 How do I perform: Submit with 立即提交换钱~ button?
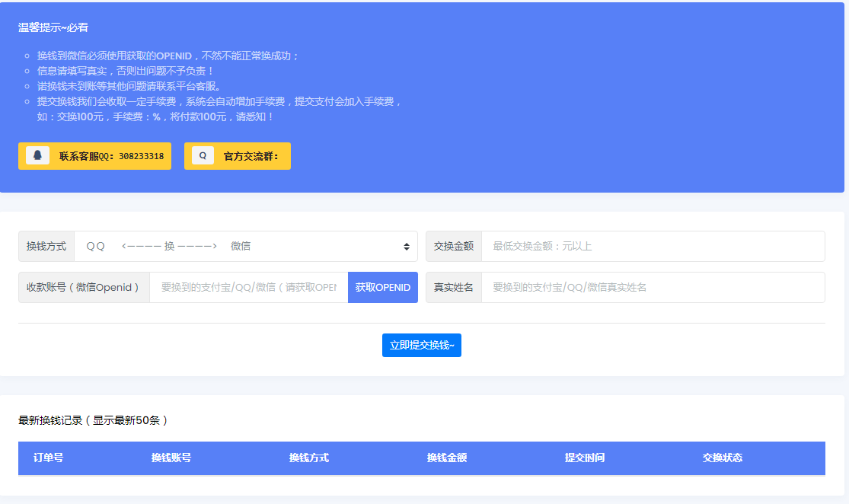coord(422,346)
